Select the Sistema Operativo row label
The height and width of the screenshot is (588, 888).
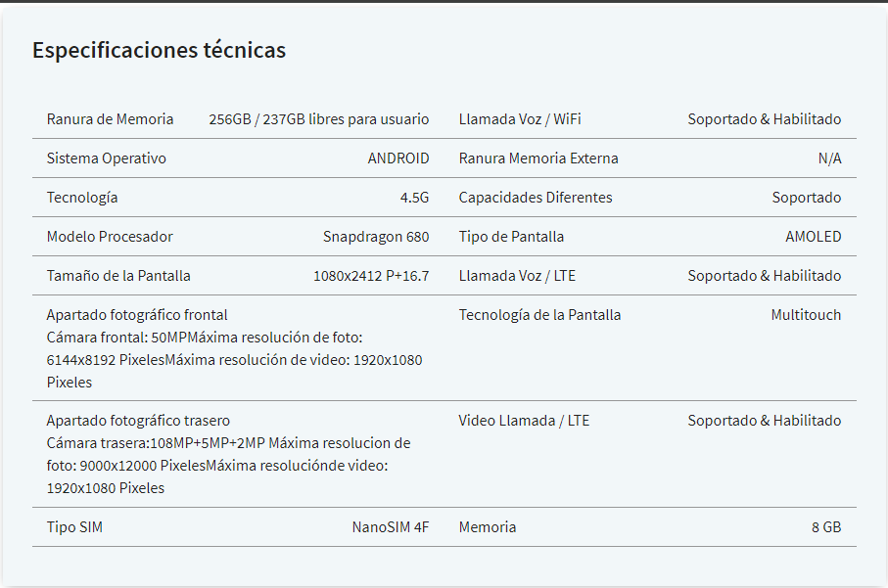(x=107, y=158)
